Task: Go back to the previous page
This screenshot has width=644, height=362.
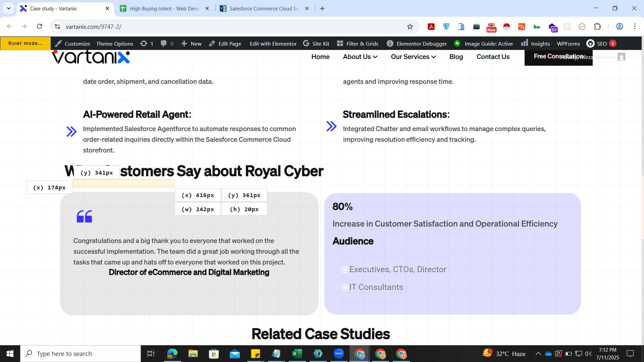Action: tap(9, 26)
